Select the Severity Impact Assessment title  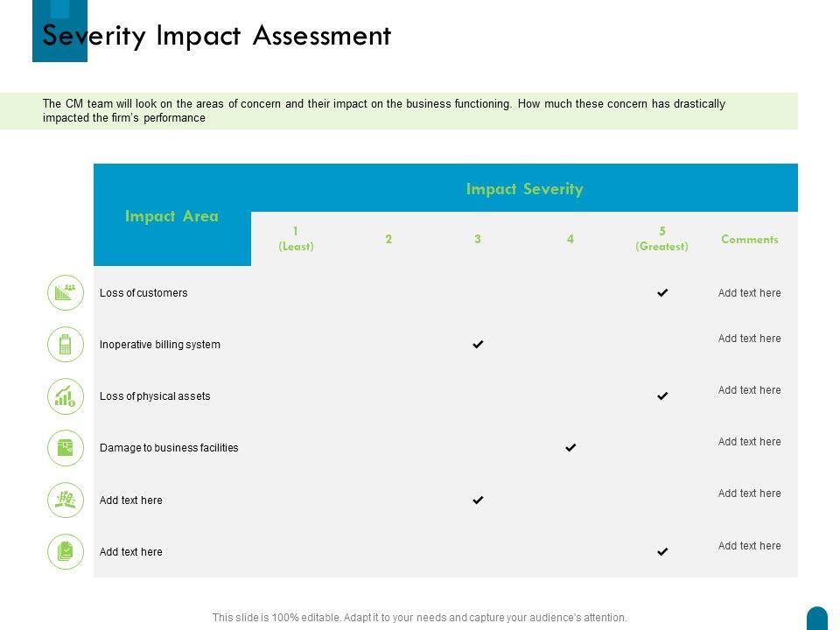coord(217,36)
